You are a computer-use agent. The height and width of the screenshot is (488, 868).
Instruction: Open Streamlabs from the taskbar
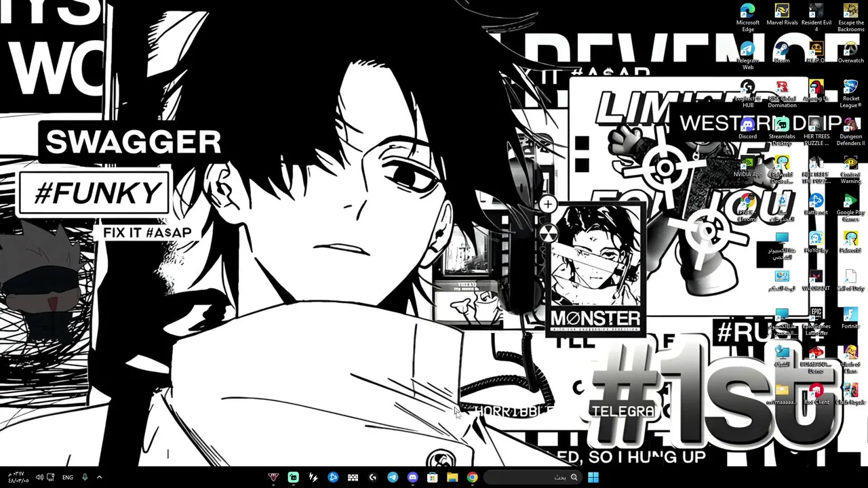tap(293, 477)
